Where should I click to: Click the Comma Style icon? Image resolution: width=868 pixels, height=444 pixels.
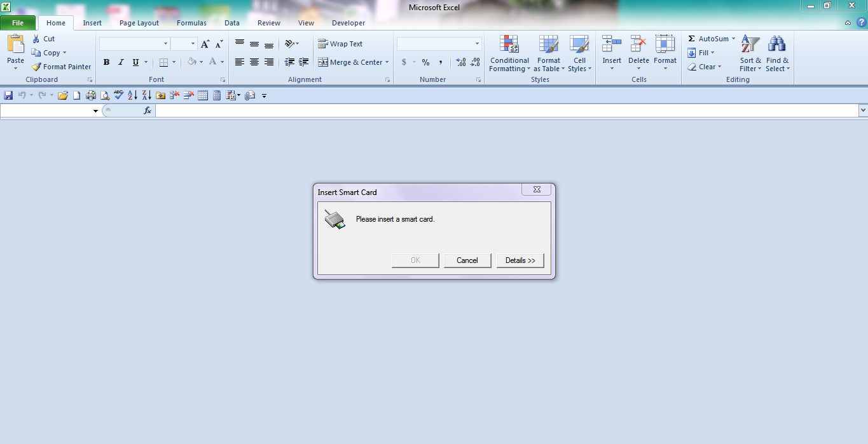click(x=441, y=62)
